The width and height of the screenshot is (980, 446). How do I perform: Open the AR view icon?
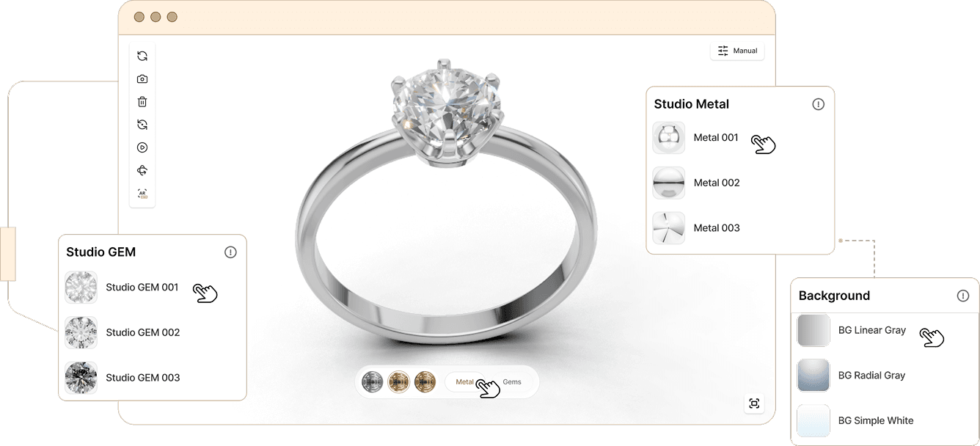(x=142, y=194)
